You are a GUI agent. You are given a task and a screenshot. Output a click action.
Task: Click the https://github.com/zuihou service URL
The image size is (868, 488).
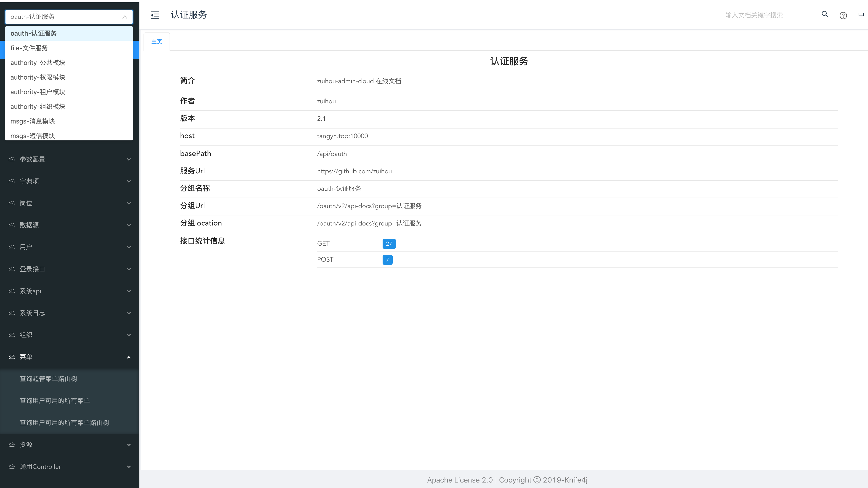coord(354,171)
